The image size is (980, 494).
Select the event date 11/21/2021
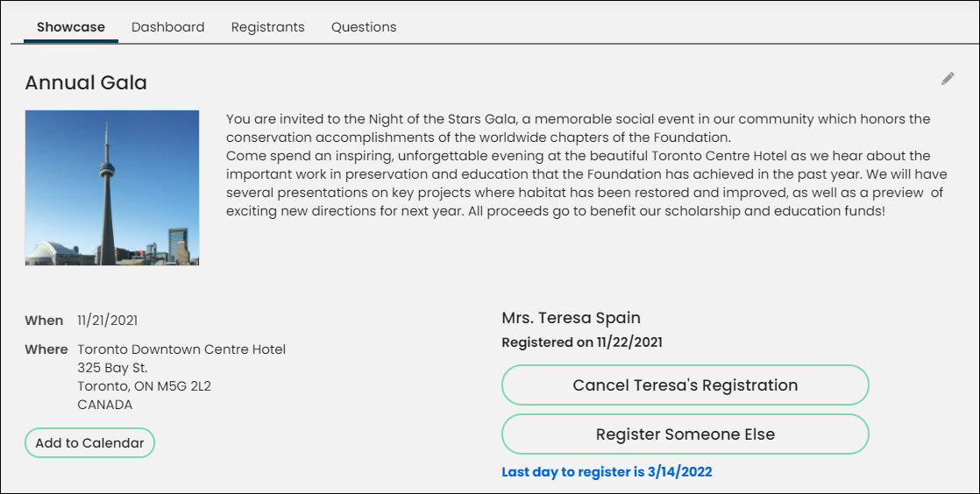pyautogui.click(x=108, y=321)
